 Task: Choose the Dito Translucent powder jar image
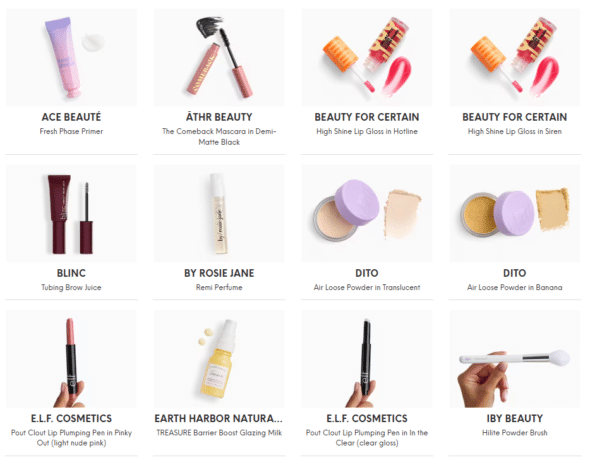(x=367, y=213)
